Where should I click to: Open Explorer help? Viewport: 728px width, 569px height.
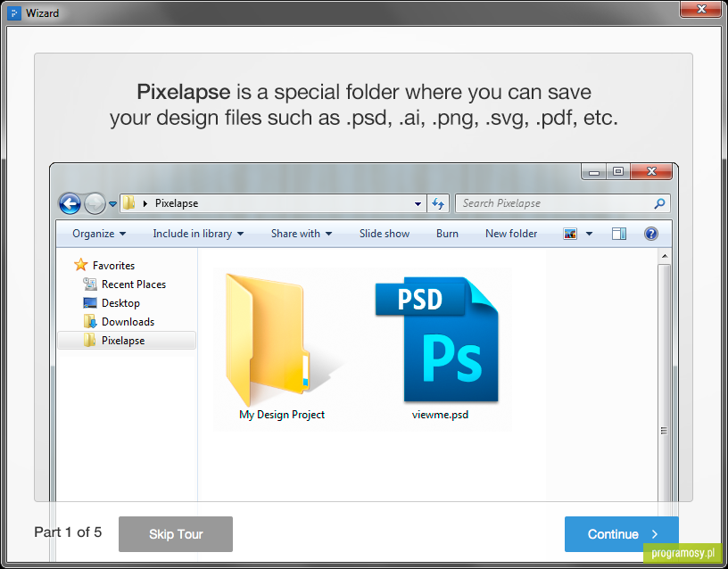pos(651,234)
